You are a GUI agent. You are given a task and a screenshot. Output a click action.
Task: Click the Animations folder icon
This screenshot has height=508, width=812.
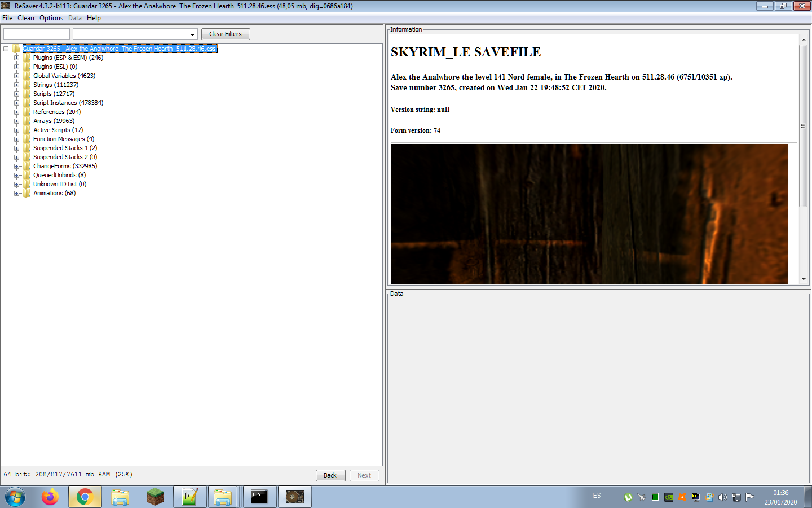[x=27, y=193]
